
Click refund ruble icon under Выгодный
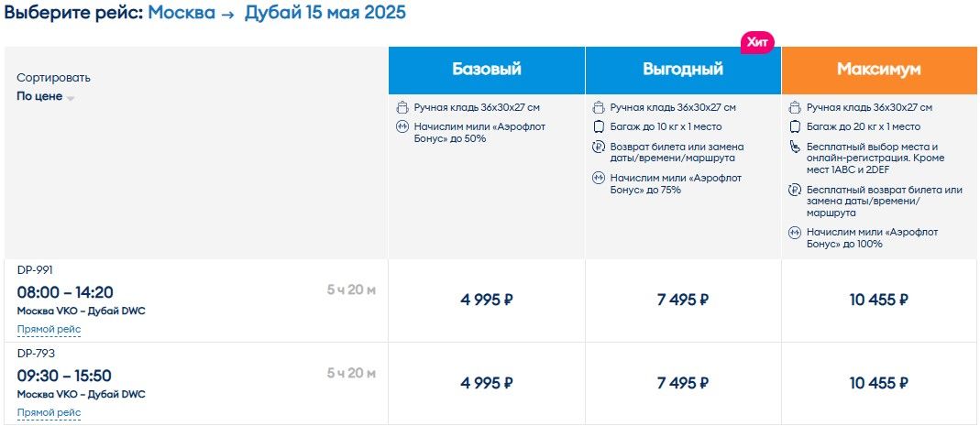tap(599, 147)
